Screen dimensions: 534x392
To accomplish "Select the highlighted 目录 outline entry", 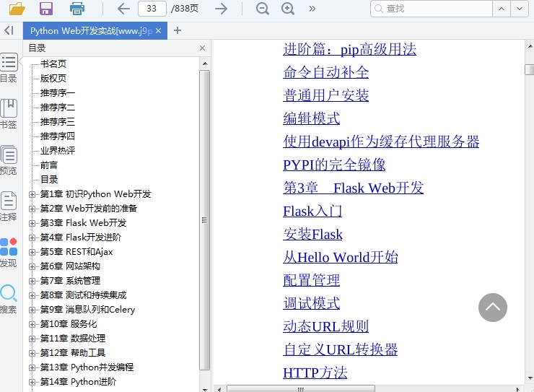I will click(x=49, y=180).
